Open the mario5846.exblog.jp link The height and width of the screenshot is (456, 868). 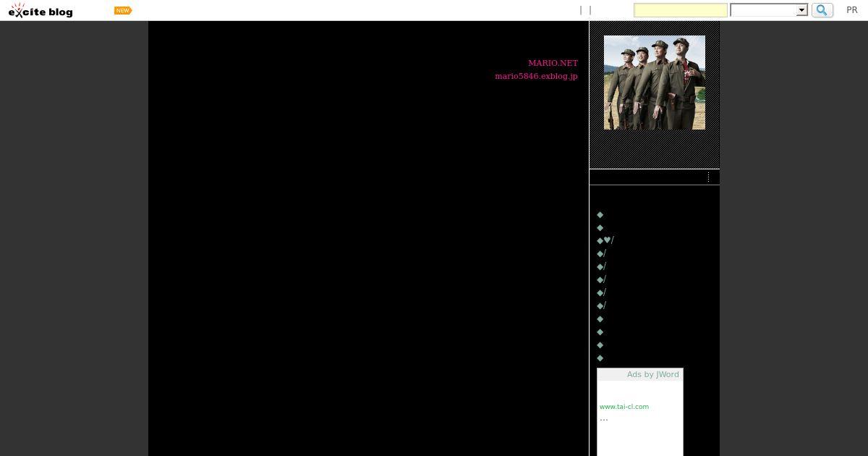(x=536, y=76)
